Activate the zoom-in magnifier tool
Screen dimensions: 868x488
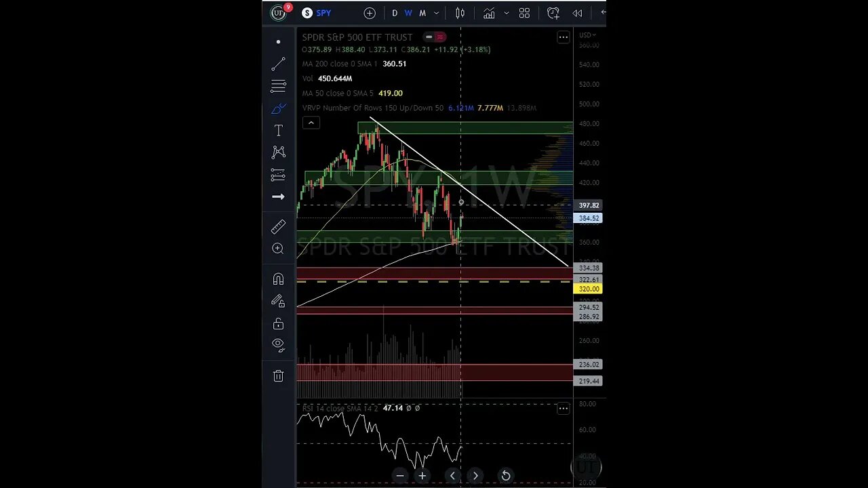point(278,249)
